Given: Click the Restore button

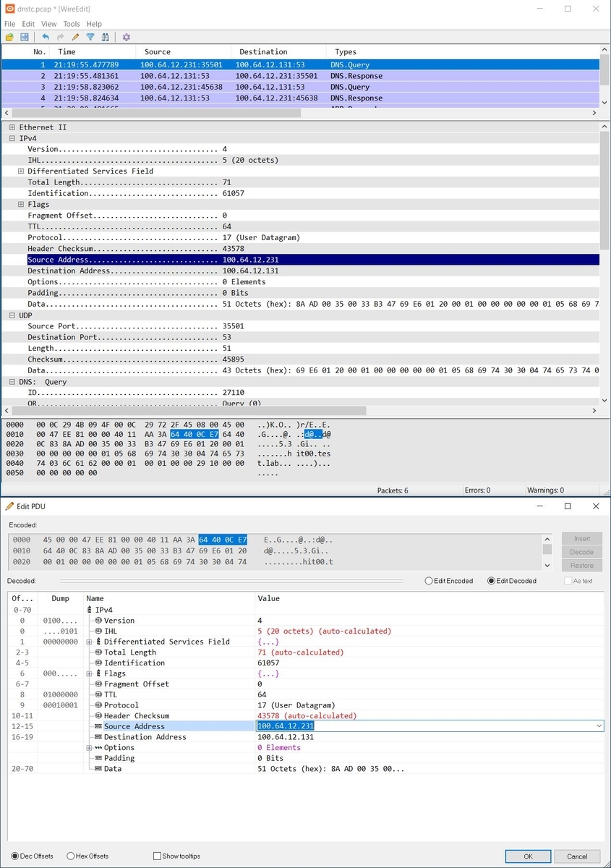Looking at the screenshot, I should [x=582, y=566].
